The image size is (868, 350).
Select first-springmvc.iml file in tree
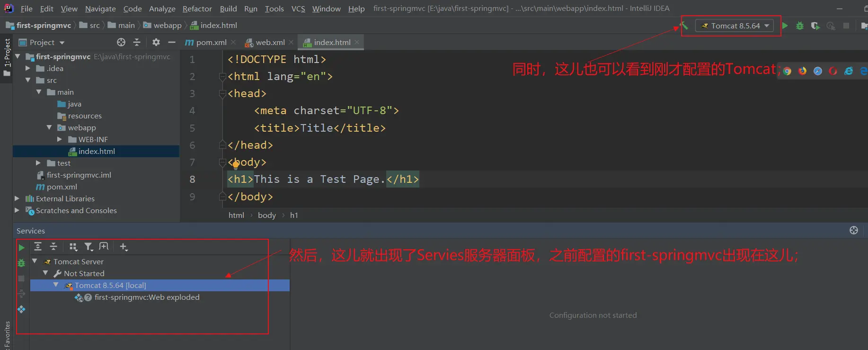tap(79, 175)
